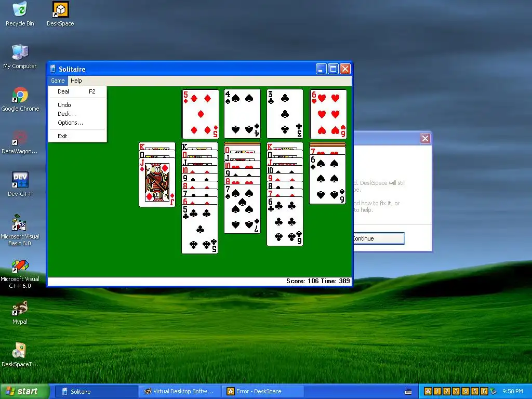Viewport: 532px width, 399px height.
Task: Click the Solitaire title bar card icon
Action: (52, 69)
